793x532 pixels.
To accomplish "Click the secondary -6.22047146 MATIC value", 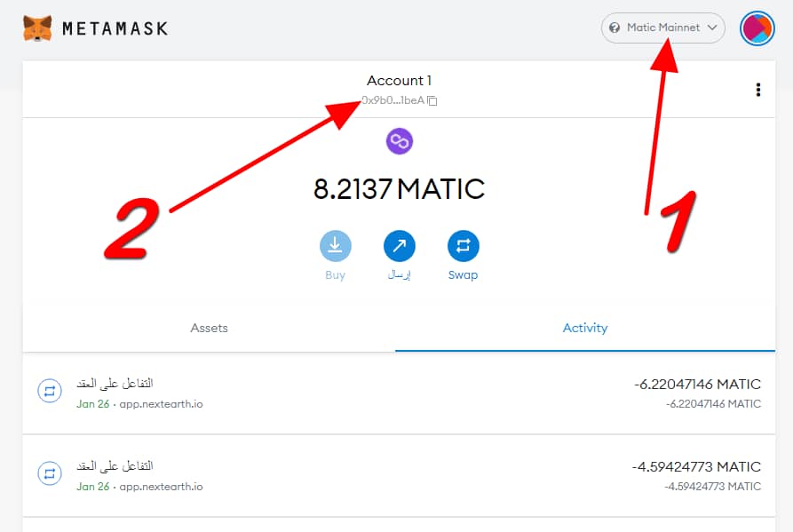I will (713, 404).
